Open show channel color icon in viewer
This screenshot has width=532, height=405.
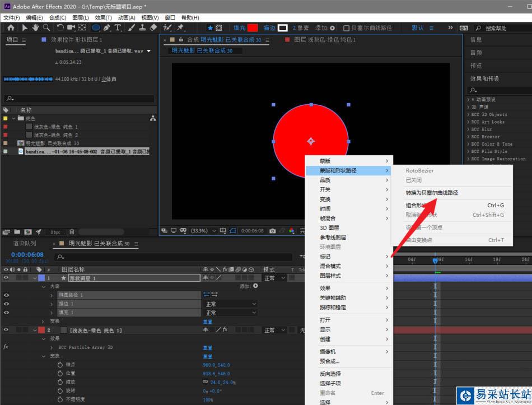[x=291, y=231]
